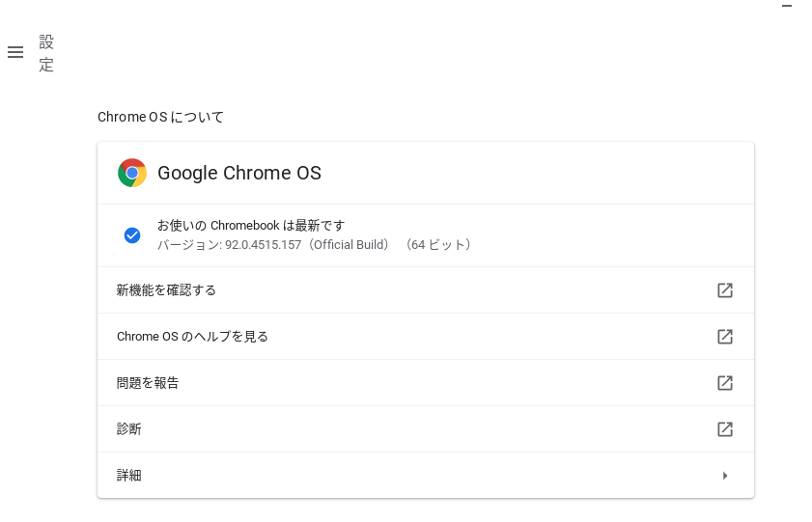This screenshot has width=812, height=522.
Task: Minimize the settings window
Action: tap(787, 6)
